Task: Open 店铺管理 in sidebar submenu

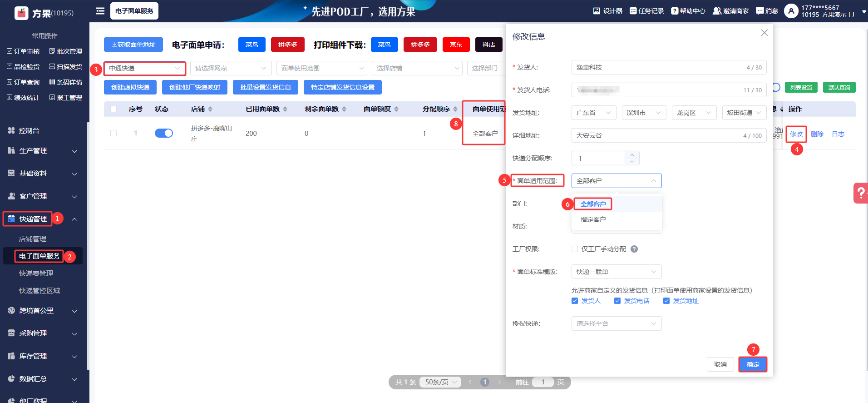Action: click(33, 239)
